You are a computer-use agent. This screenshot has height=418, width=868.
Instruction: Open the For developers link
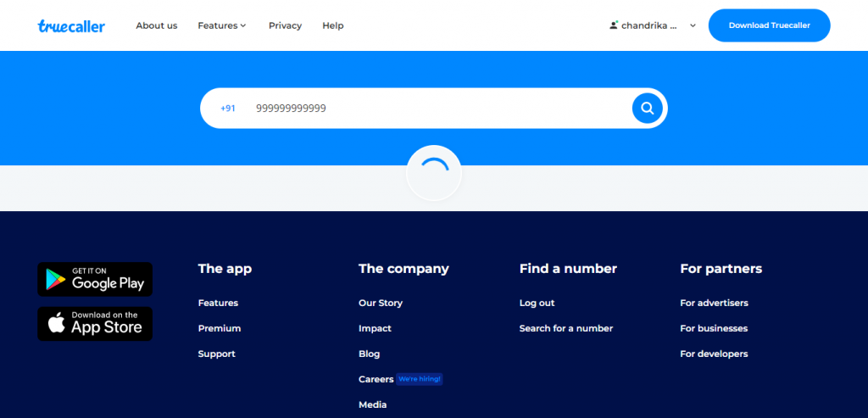[714, 354]
